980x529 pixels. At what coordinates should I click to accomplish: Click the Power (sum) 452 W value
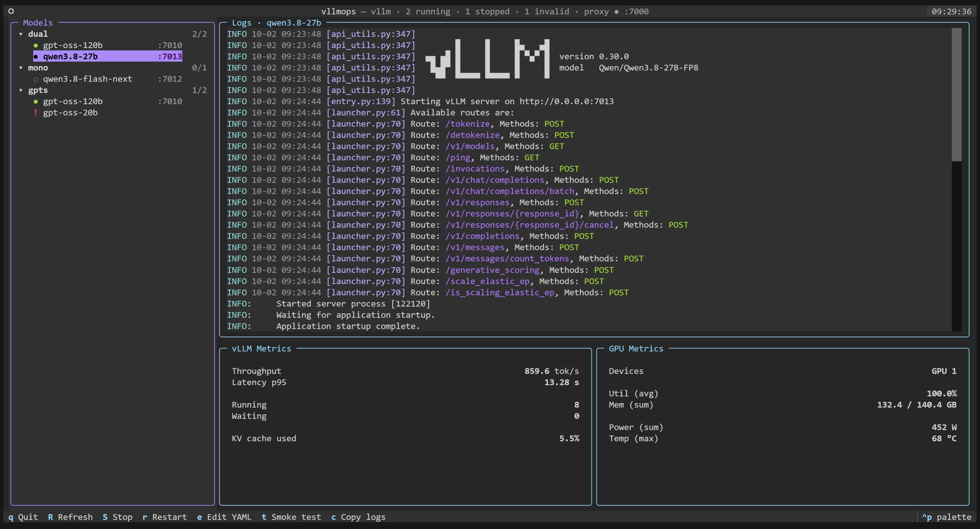coord(944,427)
